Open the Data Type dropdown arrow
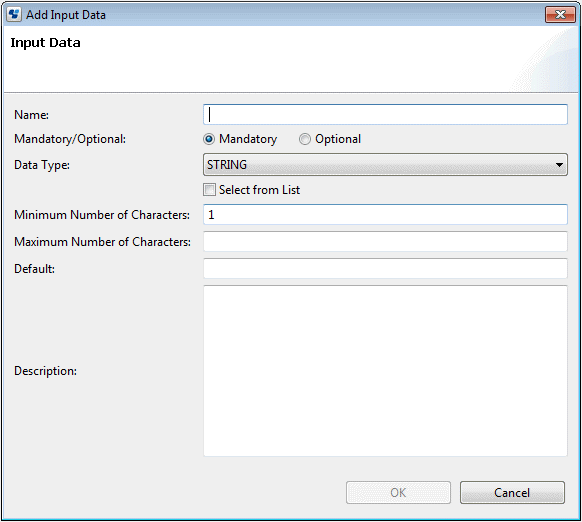This screenshot has width=582, height=522. (x=559, y=164)
